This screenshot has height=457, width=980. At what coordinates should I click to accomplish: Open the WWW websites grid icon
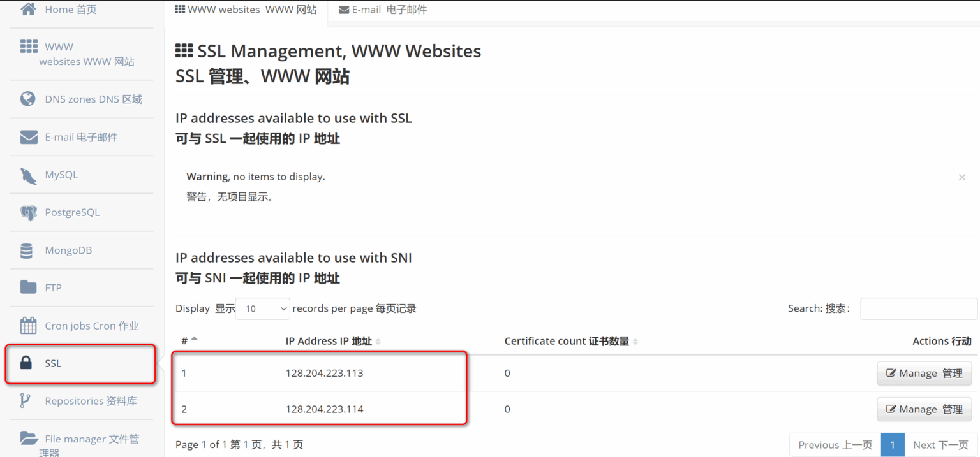[x=28, y=47]
